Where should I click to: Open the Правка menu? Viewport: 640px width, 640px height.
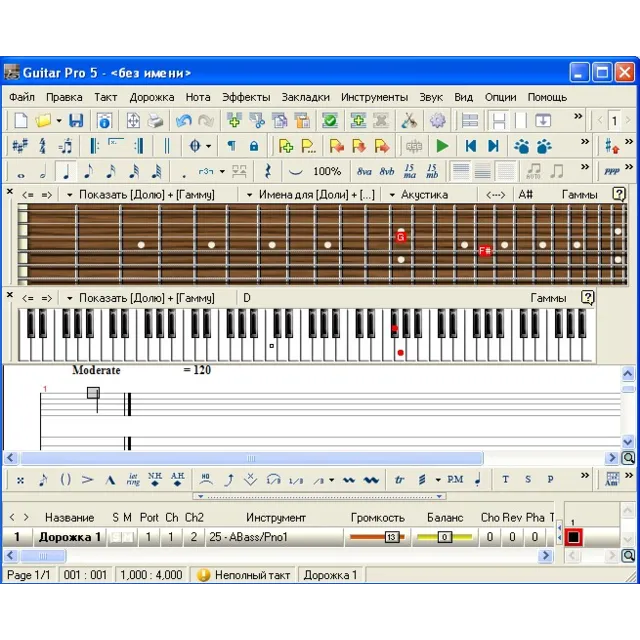(x=64, y=97)
